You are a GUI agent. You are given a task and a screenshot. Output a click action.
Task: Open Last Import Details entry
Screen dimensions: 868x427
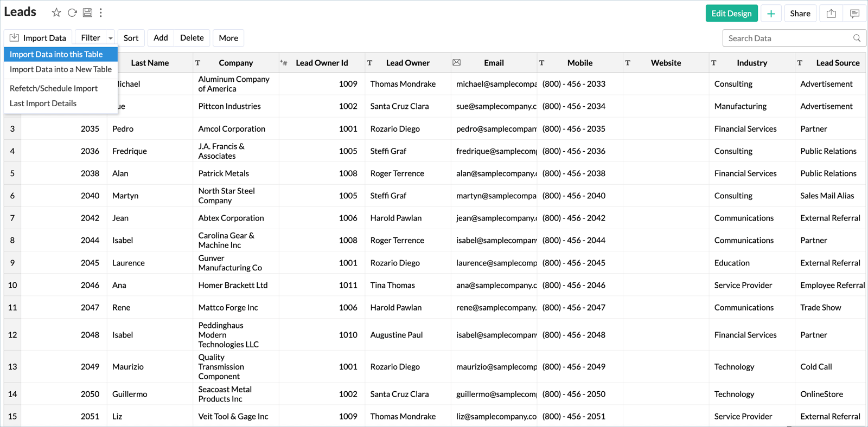coord(43,103)
